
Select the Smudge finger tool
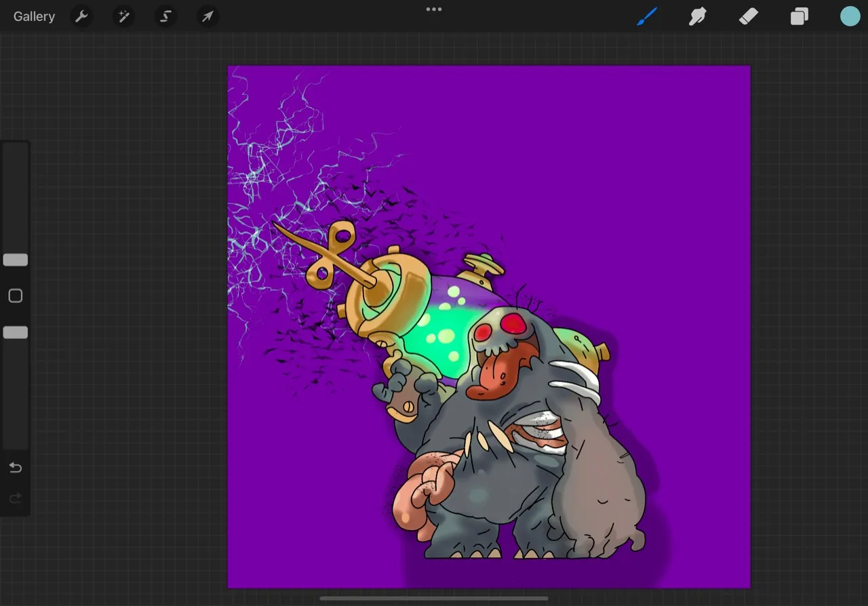pyautogui.click(x=698, y=16)
